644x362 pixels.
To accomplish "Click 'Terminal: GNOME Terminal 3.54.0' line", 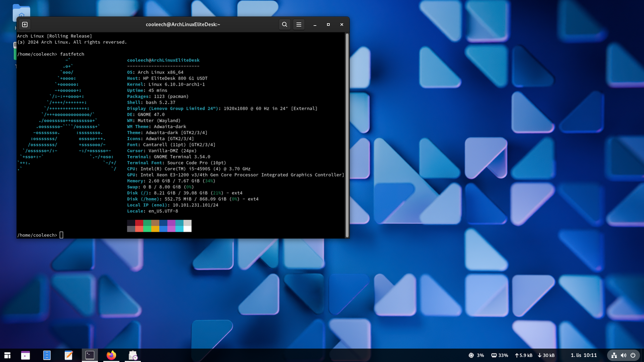I will tap(169, 157).
